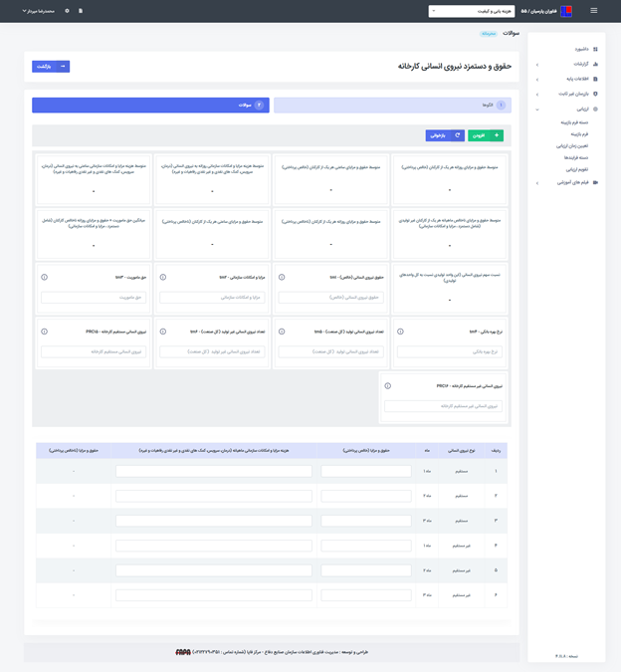Open تقویم ارزیابی submenu item
Screen dimensions: 621x672
pos(577,169)
